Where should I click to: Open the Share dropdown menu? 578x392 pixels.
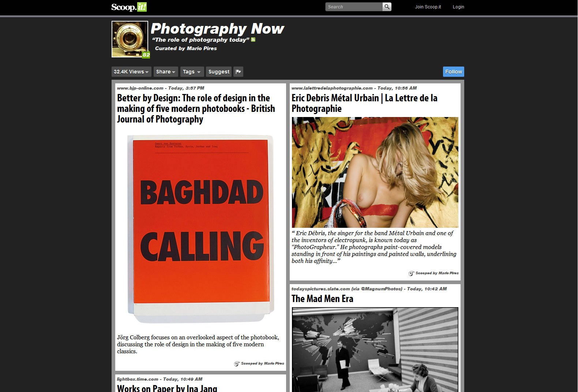click(x=165, y=72)
